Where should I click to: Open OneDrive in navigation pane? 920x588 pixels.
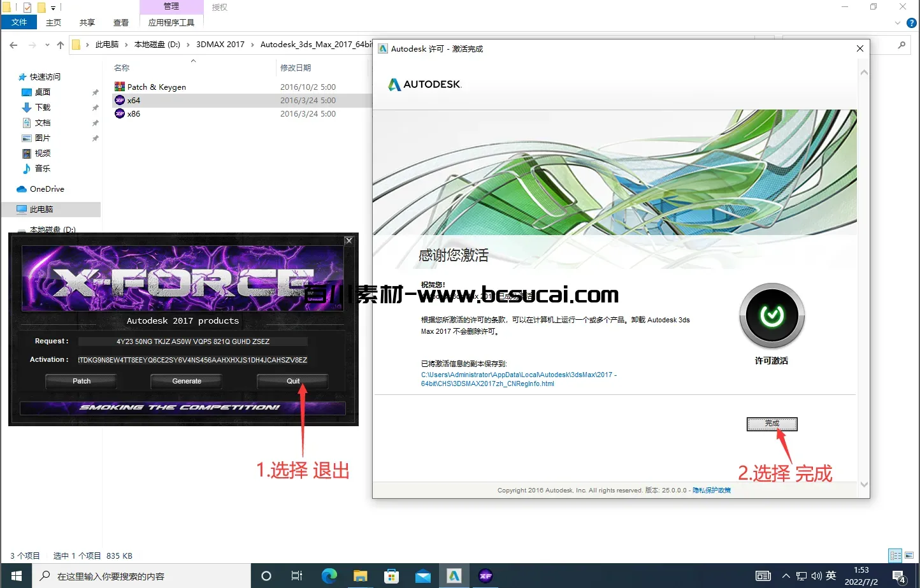click(x=47, y=189)
